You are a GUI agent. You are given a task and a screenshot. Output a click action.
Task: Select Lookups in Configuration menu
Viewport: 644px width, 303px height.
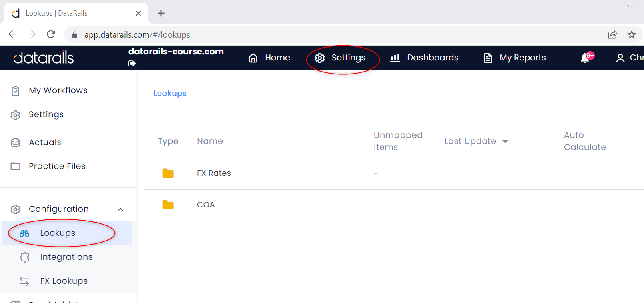[67, 233]
